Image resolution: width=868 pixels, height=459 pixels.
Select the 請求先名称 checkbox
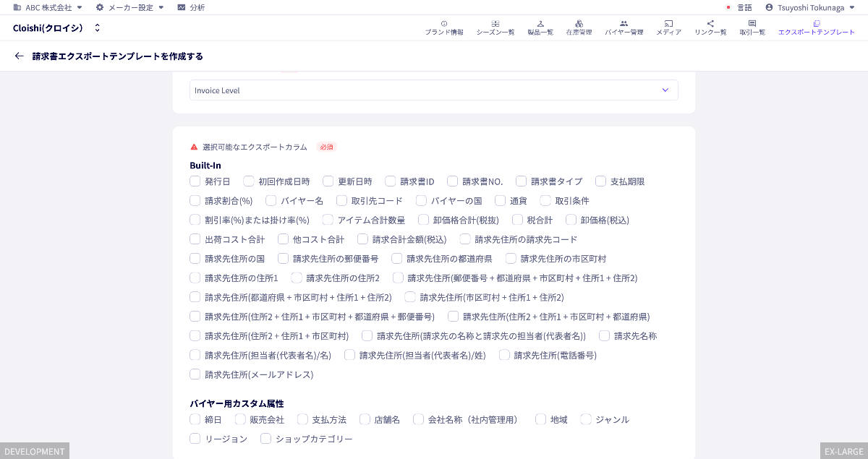point(605,335)
